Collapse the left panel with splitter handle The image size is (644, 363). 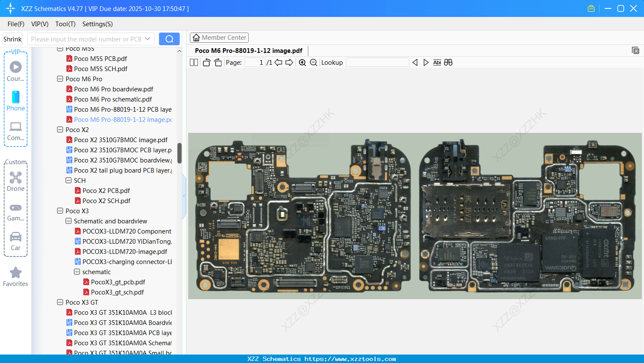tap(184, 195)
